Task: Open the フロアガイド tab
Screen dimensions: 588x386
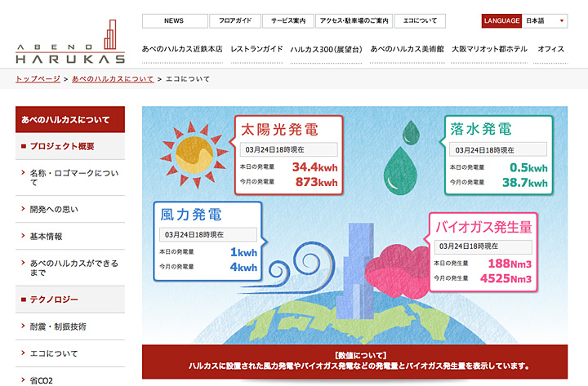Action: (x=234, y=20)
